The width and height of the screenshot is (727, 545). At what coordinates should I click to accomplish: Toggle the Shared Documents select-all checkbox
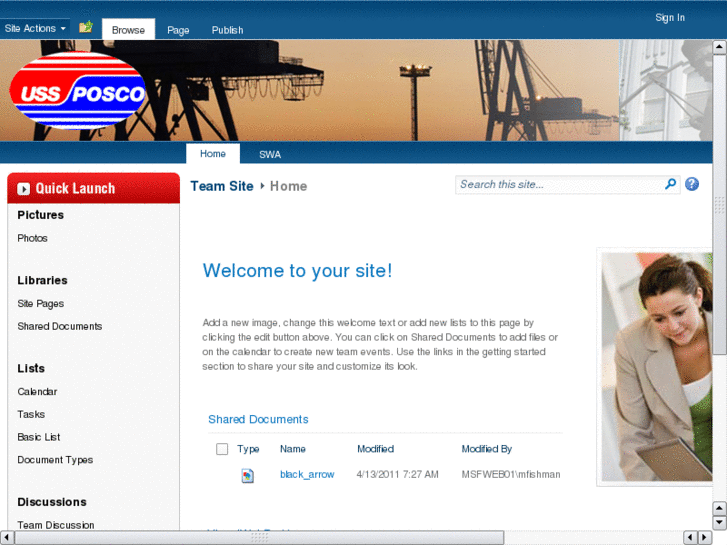click(222, 449)
